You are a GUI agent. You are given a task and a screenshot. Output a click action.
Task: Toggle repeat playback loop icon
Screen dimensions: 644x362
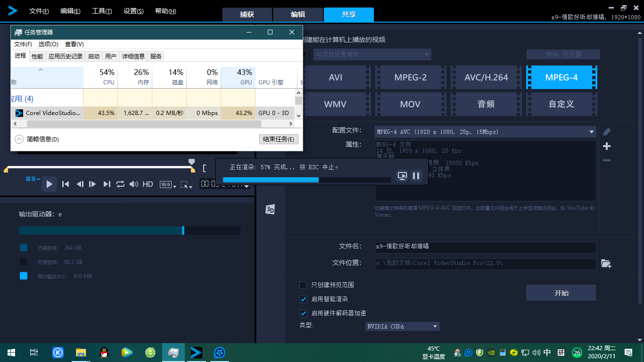(120, 184)
